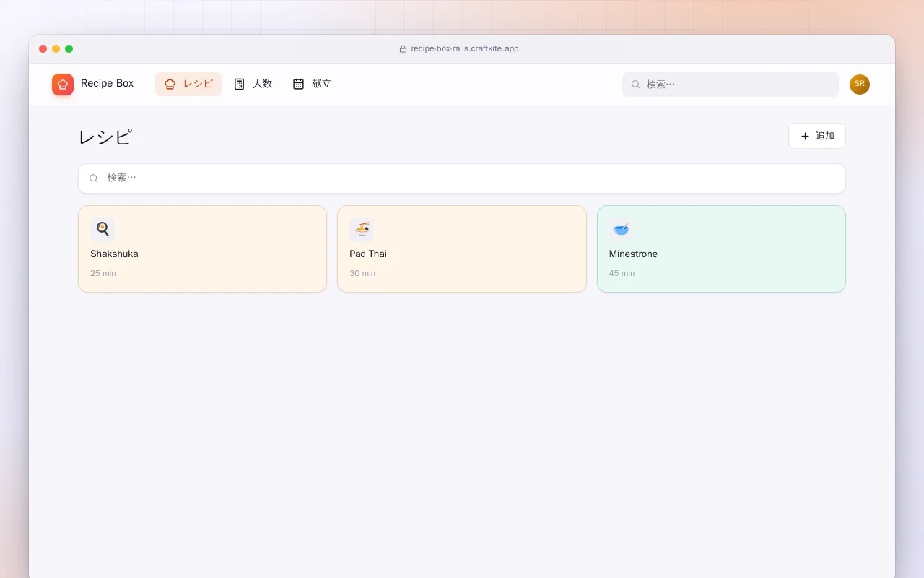Click the magnifier icon in the header search
924x578 pixels.
click(636, 85)
